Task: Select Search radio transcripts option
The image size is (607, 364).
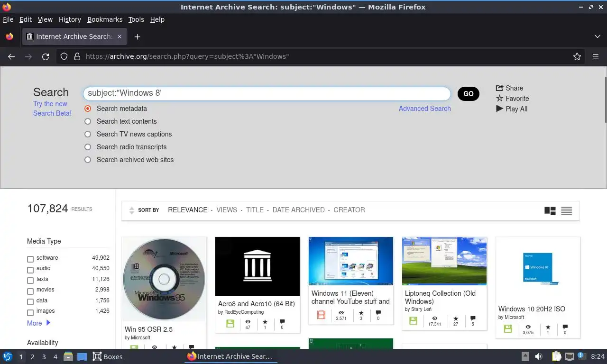Action: [x=88, y=147]
